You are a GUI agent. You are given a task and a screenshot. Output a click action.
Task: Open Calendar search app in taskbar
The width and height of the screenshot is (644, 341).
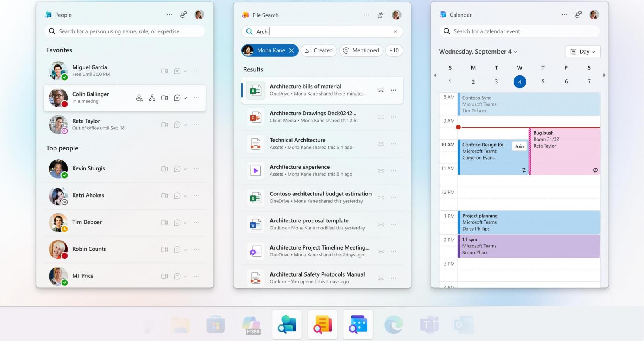[358, 324]
